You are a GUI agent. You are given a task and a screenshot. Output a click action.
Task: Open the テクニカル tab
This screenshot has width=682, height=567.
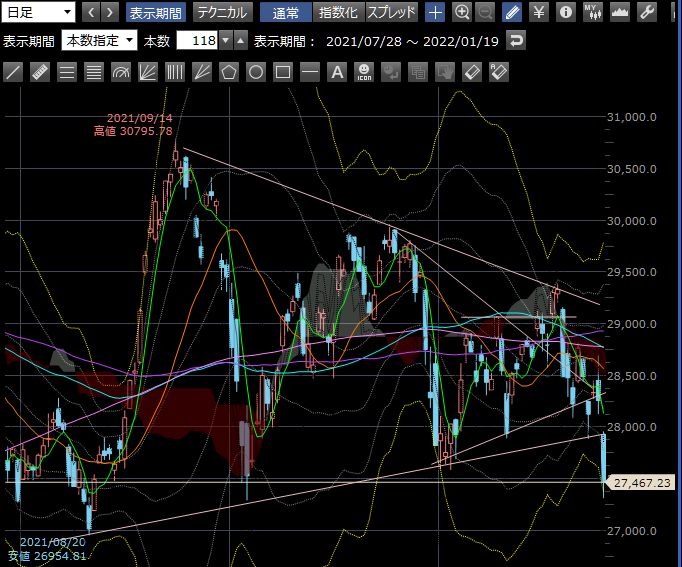(221, 13)
